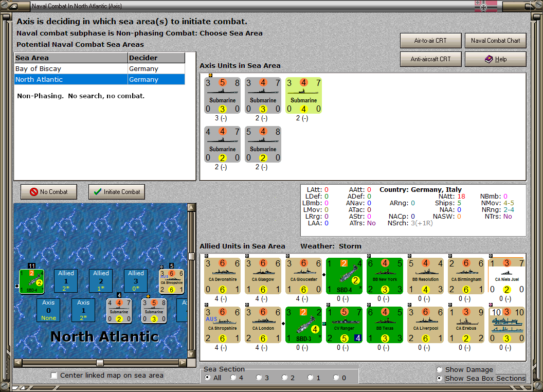This screenshot has width=543, height=392.
Task: Click the NSrch value 3(+1R)
Action: [x=422, y=223]
